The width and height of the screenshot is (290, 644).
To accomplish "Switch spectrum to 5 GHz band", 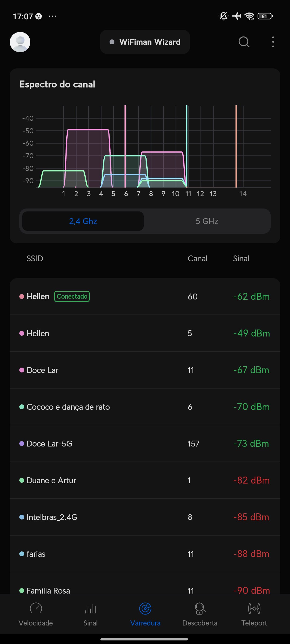I will coord(207,221).
